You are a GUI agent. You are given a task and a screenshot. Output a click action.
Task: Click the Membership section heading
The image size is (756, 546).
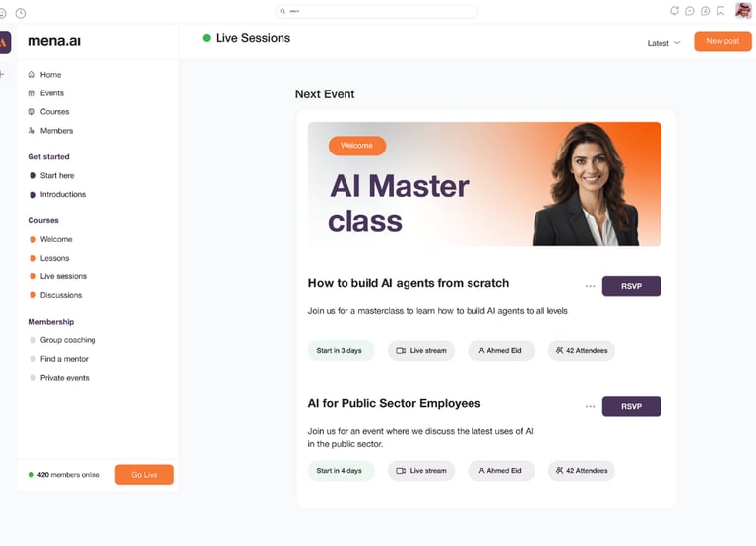pos(50,322)
